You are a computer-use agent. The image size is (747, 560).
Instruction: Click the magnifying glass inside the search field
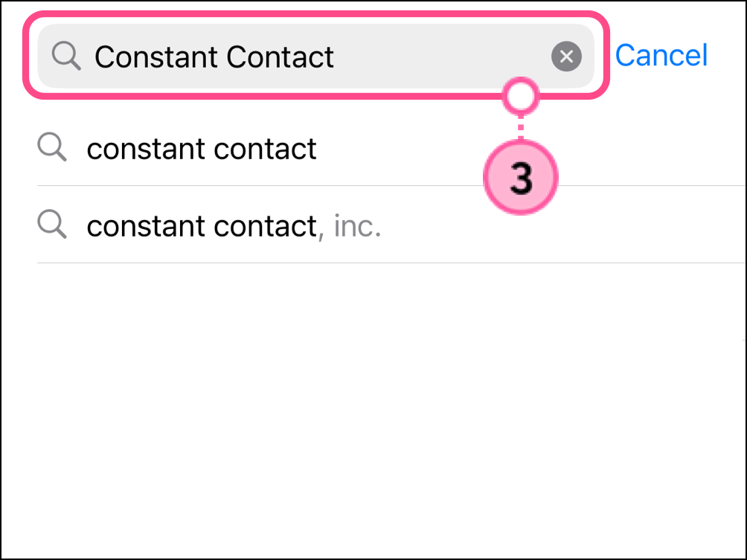66,57
